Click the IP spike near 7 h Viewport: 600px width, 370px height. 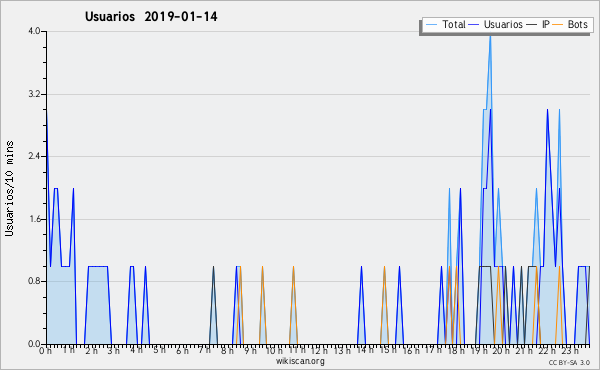(214, 267)
